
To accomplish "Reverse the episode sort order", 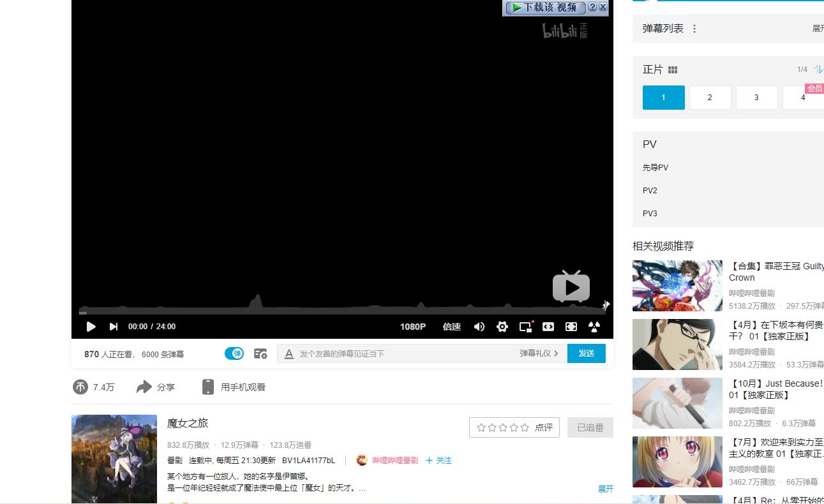I will click(x=818, y=70).
